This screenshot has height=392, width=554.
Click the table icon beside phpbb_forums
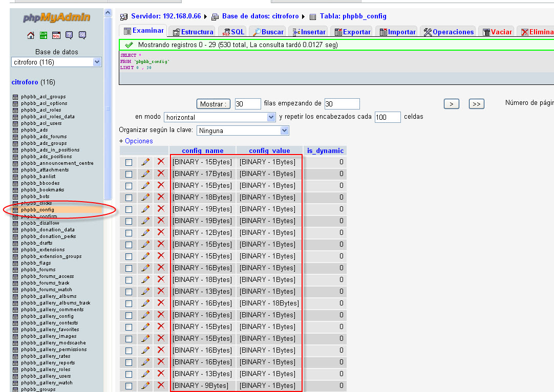pyautogui.click(x=15, y=270)
